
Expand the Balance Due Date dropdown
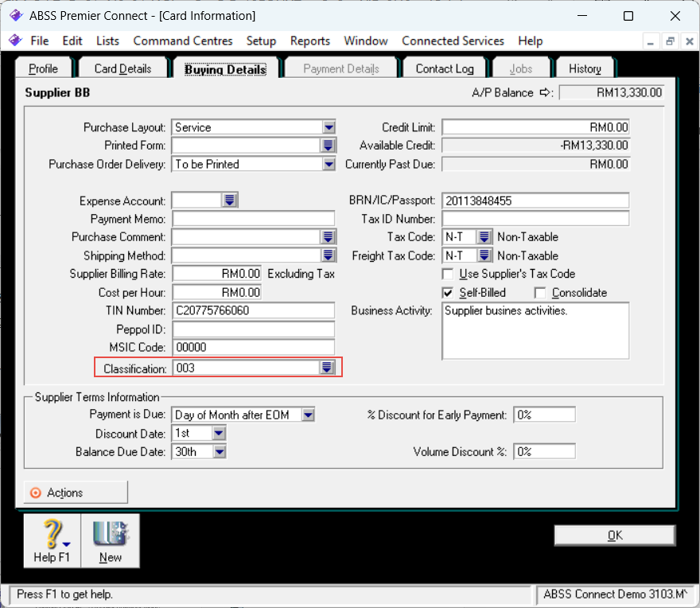coord(220,452)
